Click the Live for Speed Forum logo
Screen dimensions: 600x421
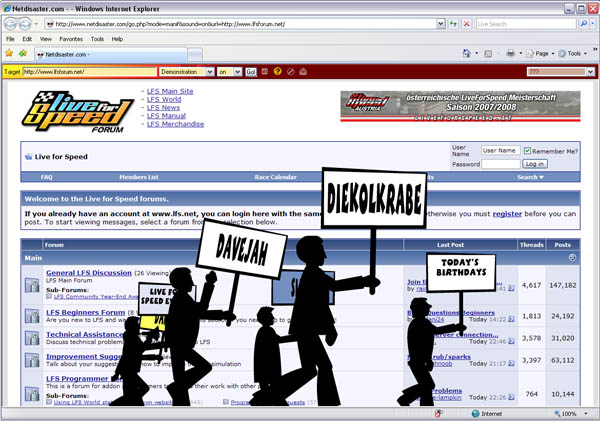pyautogui.click(x=78, y=112)
